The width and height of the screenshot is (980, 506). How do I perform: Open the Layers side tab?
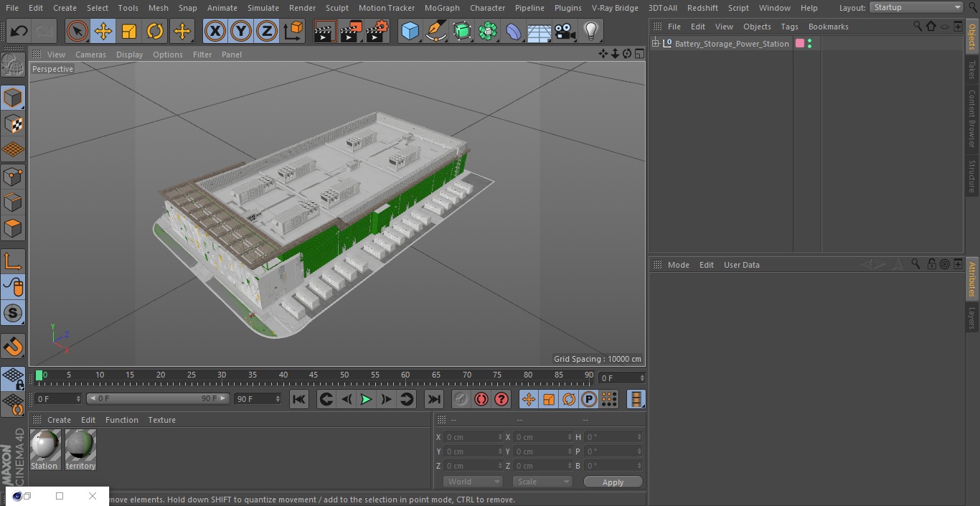click(972, 317)
